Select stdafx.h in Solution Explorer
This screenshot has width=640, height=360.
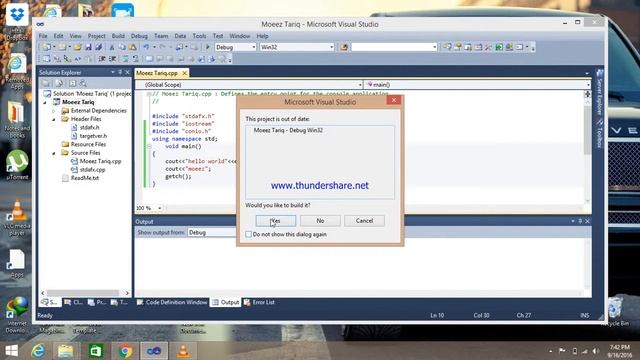coord(89,127)
